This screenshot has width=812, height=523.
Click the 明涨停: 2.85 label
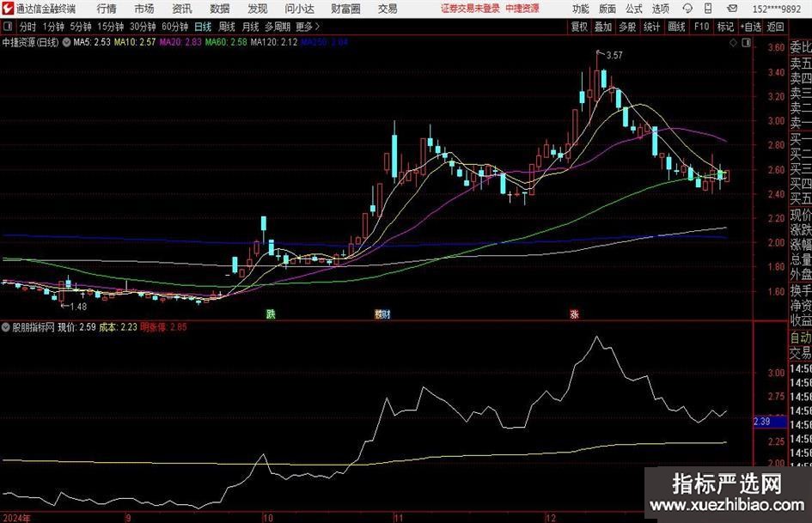pyautogui.click(x=163, y=327)
